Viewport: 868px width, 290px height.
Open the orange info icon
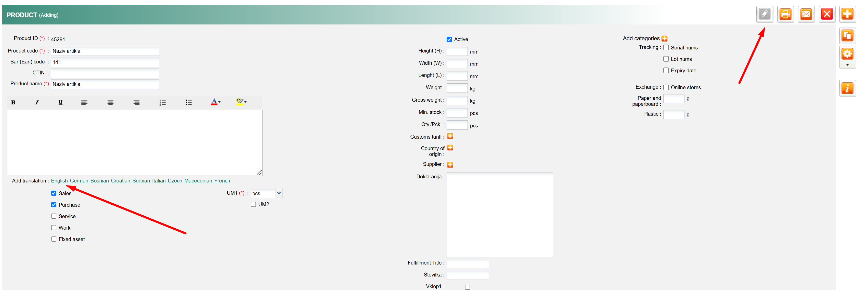847,88
